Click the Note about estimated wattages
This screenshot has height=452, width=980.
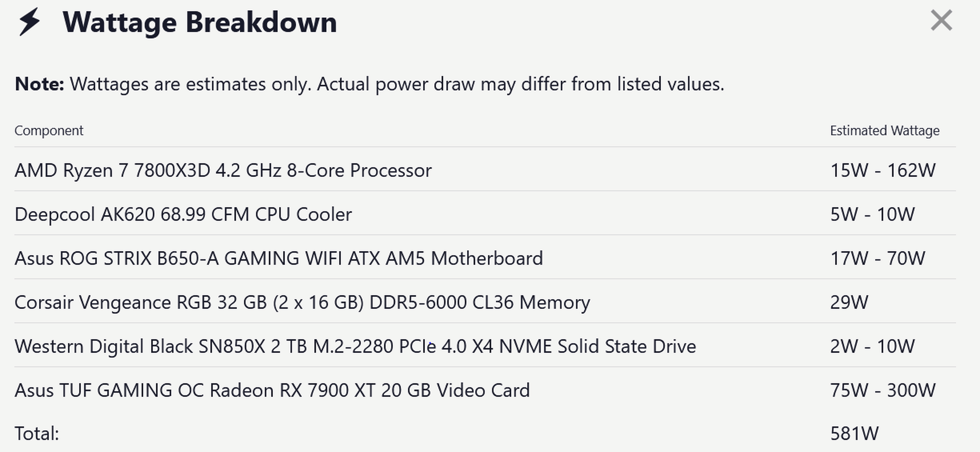369,84
